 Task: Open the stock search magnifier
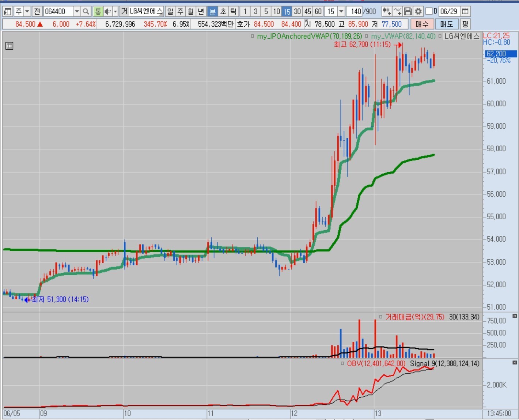86,12
